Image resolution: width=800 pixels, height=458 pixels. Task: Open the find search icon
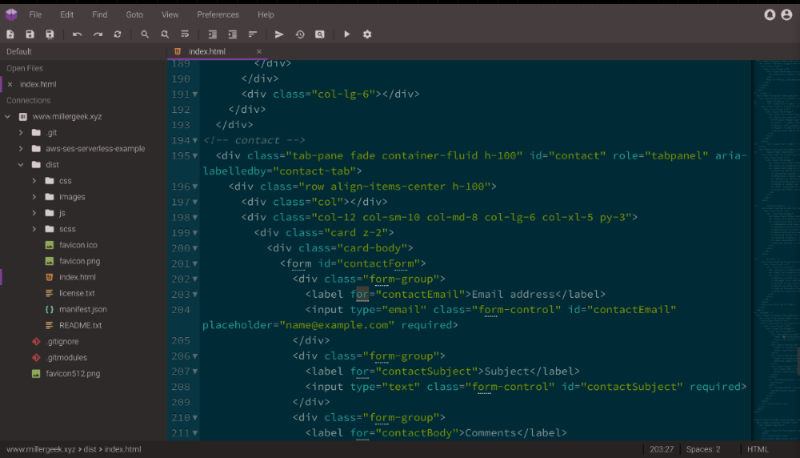[x=145, y=34]
